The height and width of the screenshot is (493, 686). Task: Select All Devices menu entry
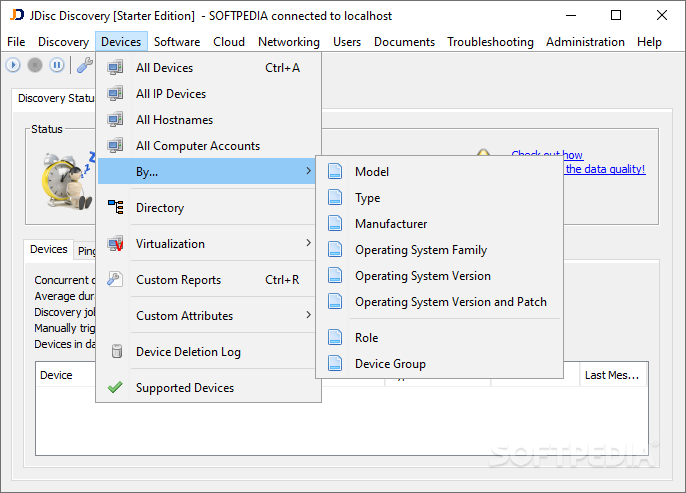[209, 68]
